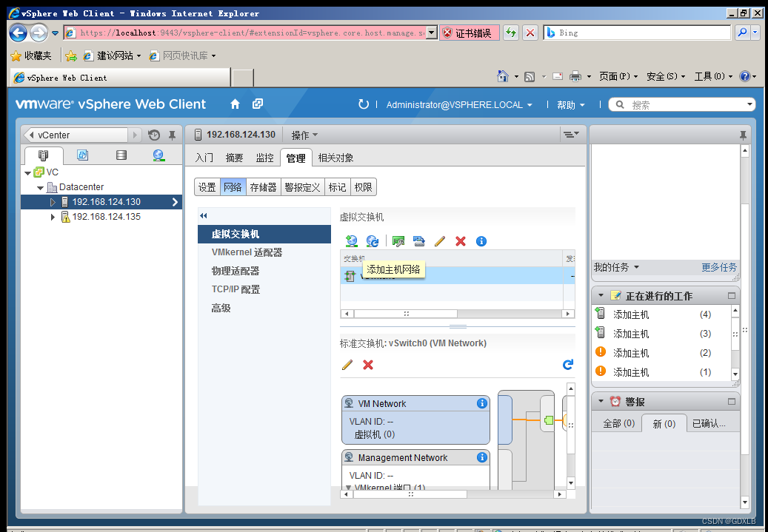
Task: Click the refresh network icon in switch toolbar
Action: [373, 240]
